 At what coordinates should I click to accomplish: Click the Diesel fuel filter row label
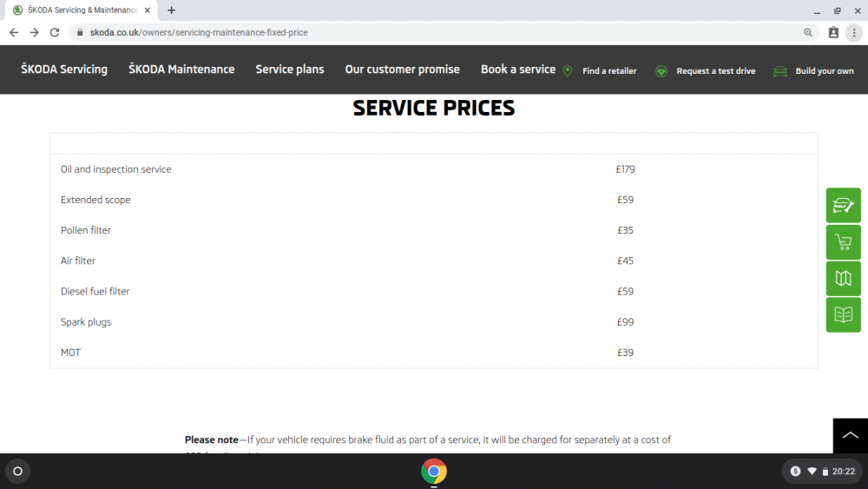tap(95, 291)
